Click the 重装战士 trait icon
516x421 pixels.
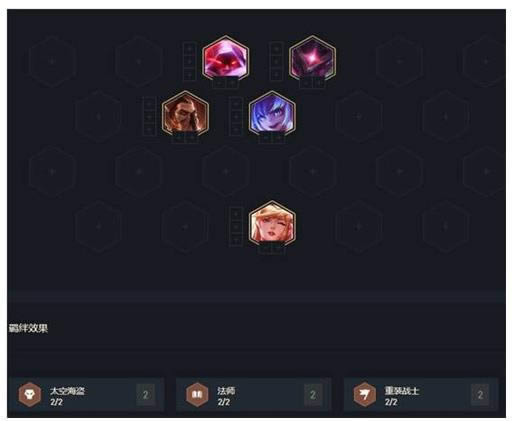365,395
